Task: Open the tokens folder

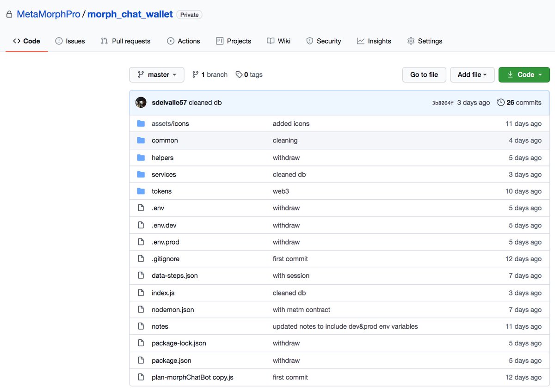Action: [161, 191]
